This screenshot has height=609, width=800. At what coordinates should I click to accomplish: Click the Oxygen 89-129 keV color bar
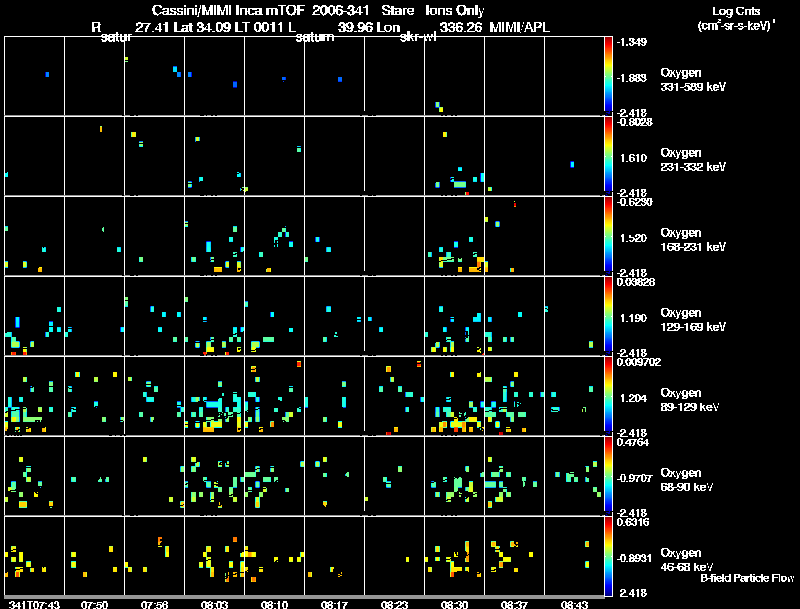608,395
